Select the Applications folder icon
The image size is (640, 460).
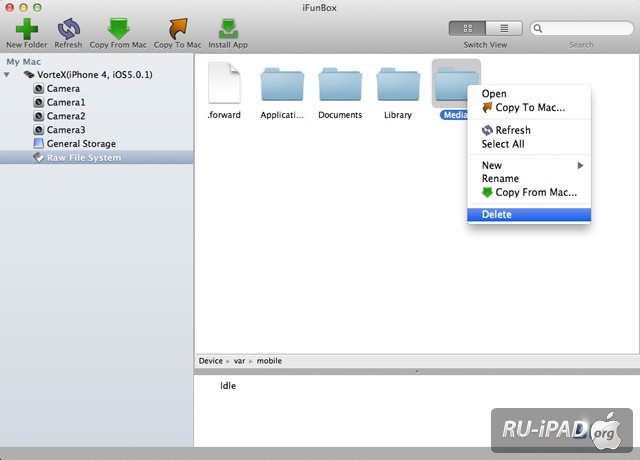pos(282,84)
